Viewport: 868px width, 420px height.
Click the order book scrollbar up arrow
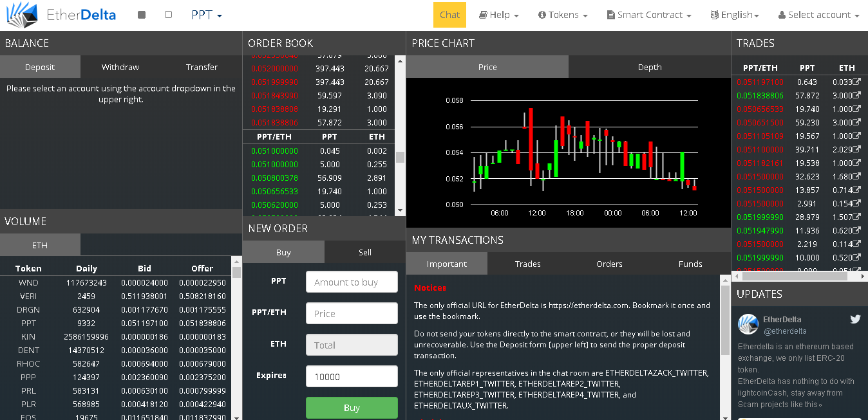(400, 61)
